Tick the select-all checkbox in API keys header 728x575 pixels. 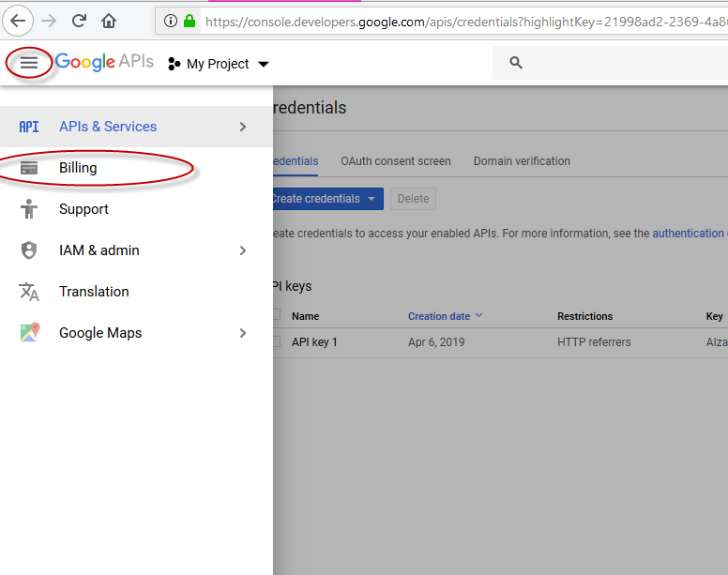[277, 314]
